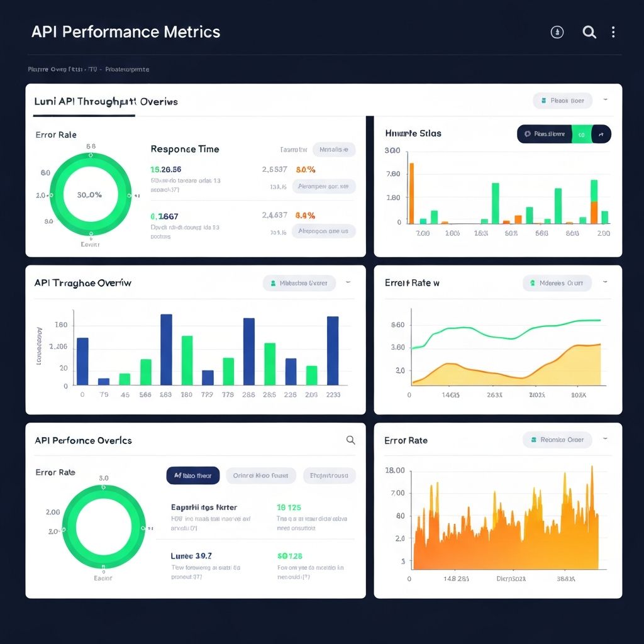This screenshot has width=644, height=644.
Task: Select the dark blue active filter pill
Action: 192,475
